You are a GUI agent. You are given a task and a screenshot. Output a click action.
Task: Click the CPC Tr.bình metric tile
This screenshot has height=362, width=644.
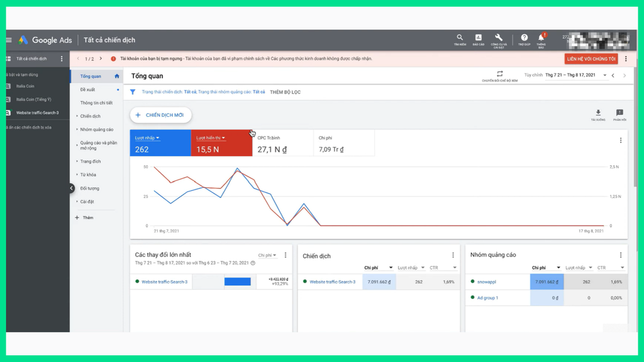(x=282, y=143)
